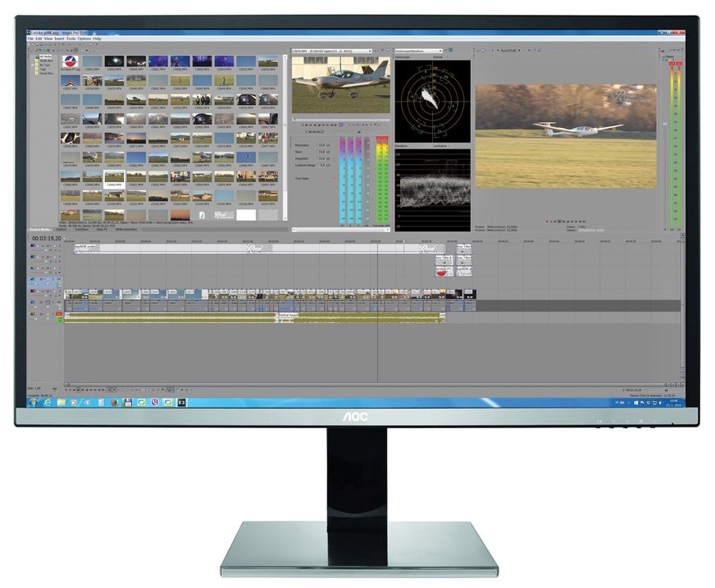Click the timeline timecode display 00:03:19,20
This screenshot has height=588, width=715.
coord(46,239)
